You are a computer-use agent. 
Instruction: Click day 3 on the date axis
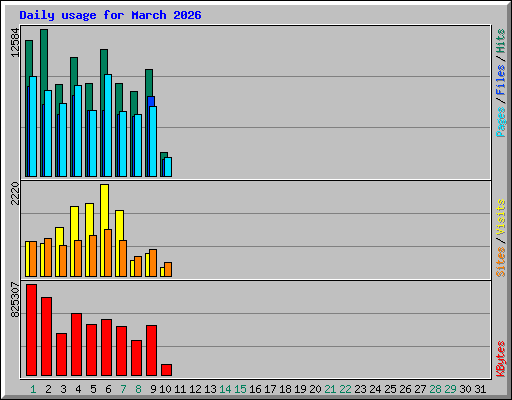pyautogui.click(x=63, y=389)
